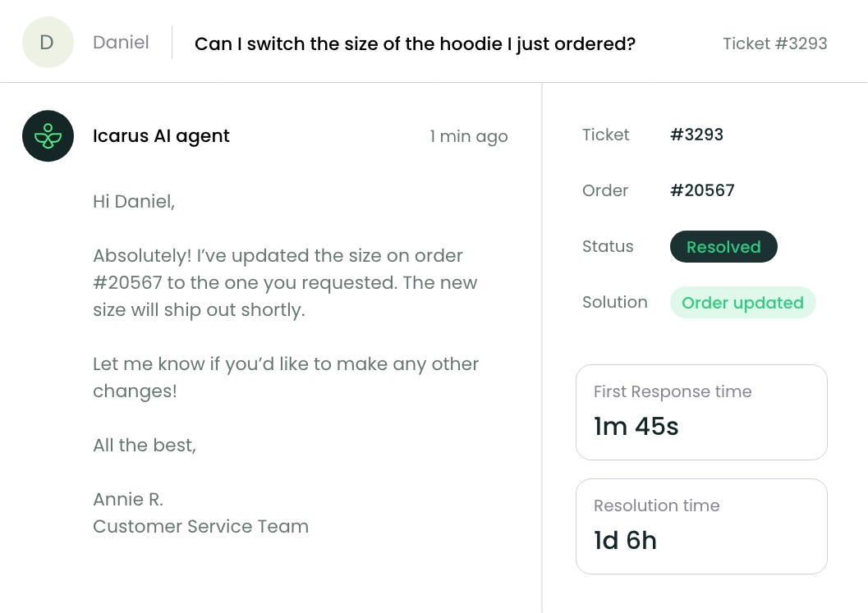The height and width of the screenshot is (613, 868).
Task: Click the Icarus AI agent logo avatar
Action: tap(48, 136)
